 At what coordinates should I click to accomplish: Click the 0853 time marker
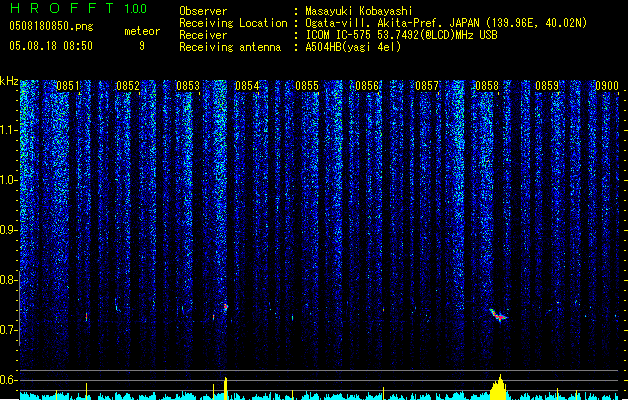[x=188, y=86]
